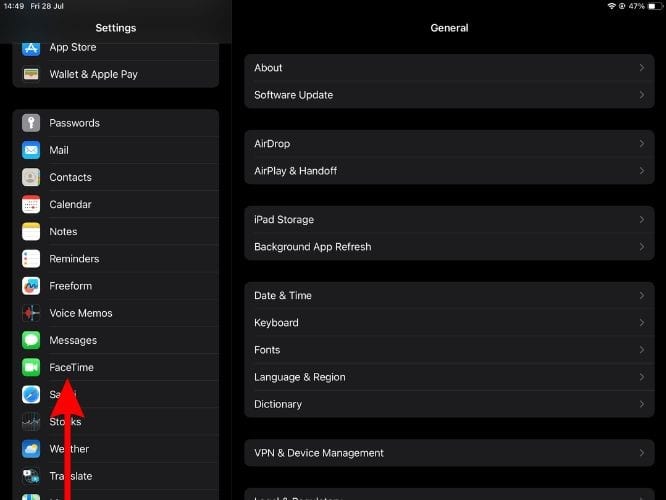Tap the Freeform icon
Viewport: 666px width, 500px height.
31,286
